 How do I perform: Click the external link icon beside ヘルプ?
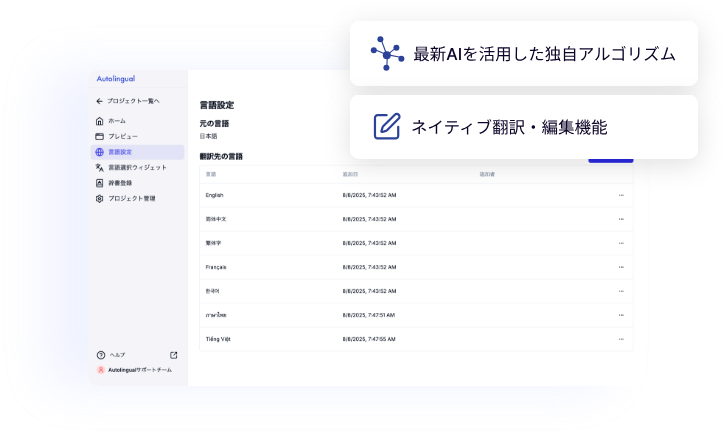[173, 355]
